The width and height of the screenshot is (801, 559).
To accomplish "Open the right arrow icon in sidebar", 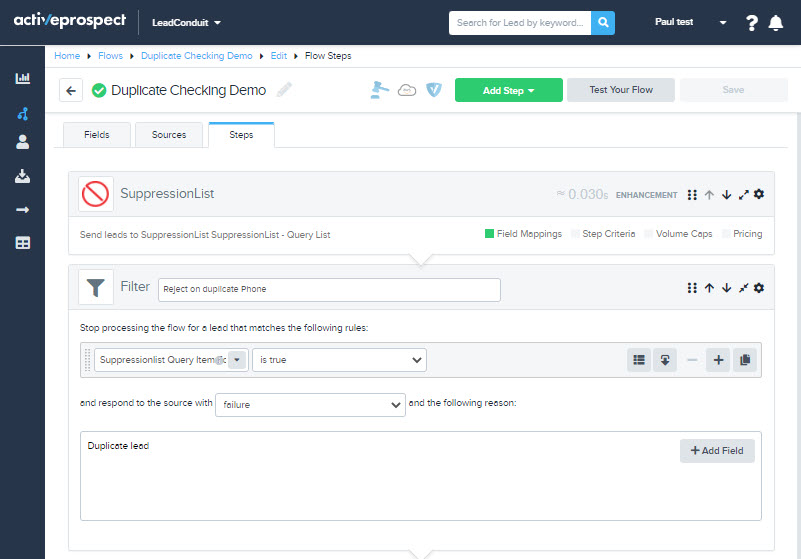I will 22,209.
